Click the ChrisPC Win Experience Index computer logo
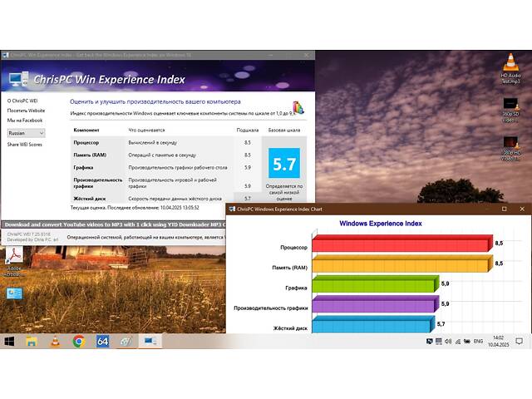532x399 pixels. point(18,79)
